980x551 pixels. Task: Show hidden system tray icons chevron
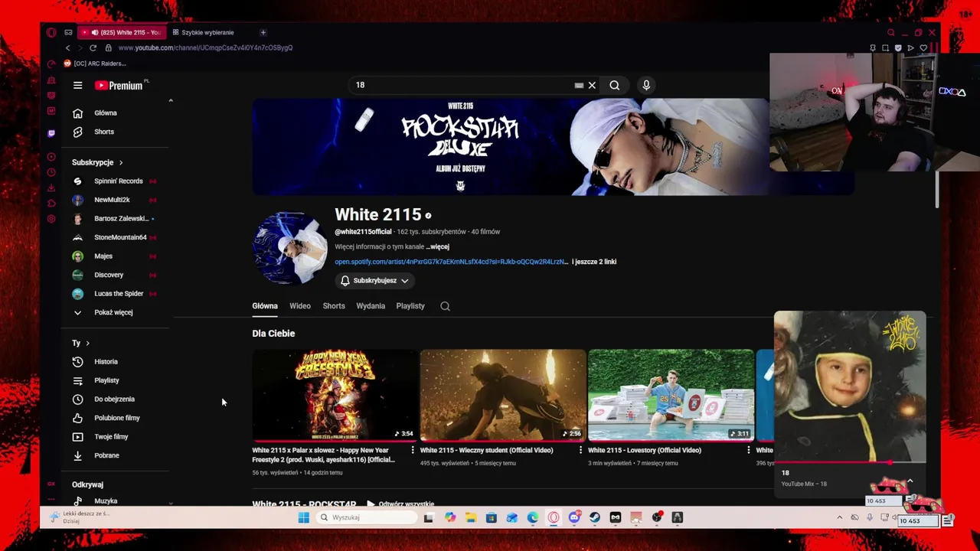(839, 518)
